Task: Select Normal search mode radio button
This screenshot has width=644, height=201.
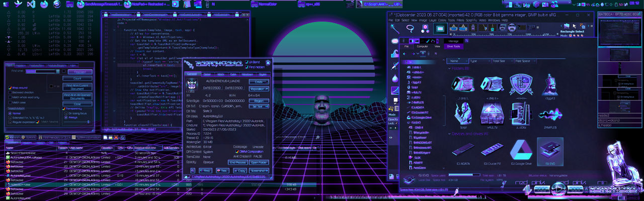Action: click(10, 114)
